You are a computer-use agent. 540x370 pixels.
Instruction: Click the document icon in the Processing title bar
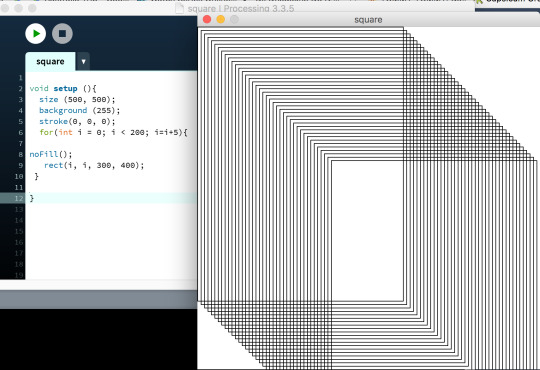click(179, 9)
